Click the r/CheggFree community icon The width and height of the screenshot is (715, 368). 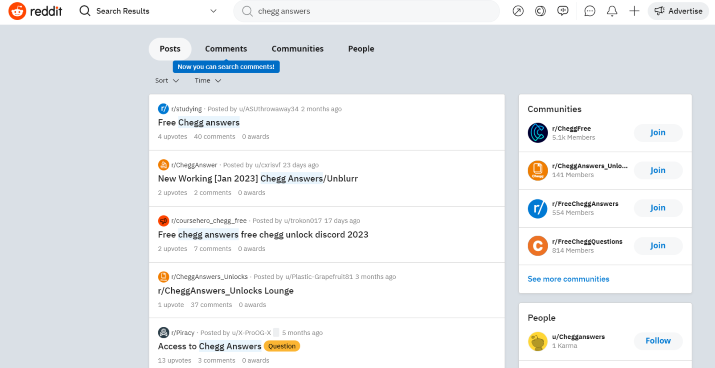(538, 133)
